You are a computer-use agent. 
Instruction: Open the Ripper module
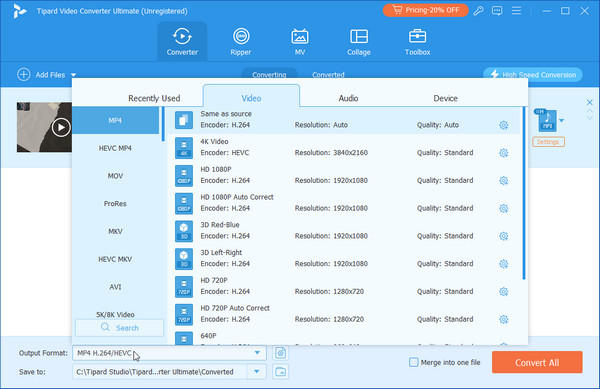coord(241,41)
